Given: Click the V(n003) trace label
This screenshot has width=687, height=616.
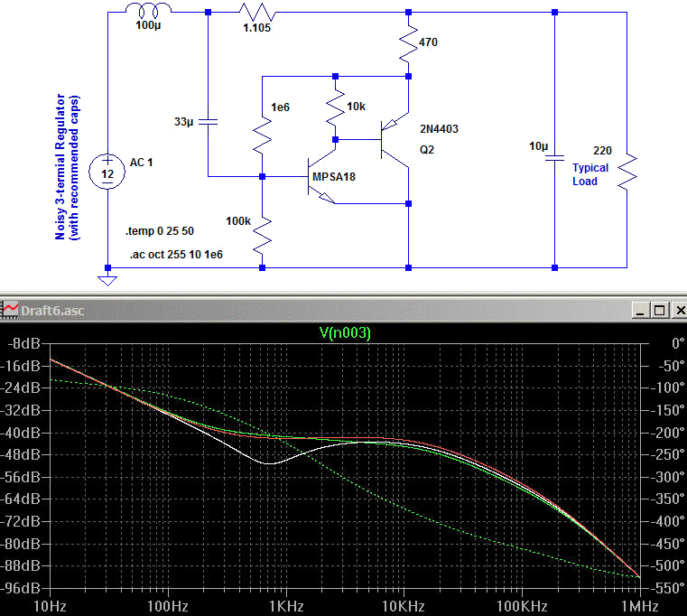Looking at the screenshot, I should point(345,332).
